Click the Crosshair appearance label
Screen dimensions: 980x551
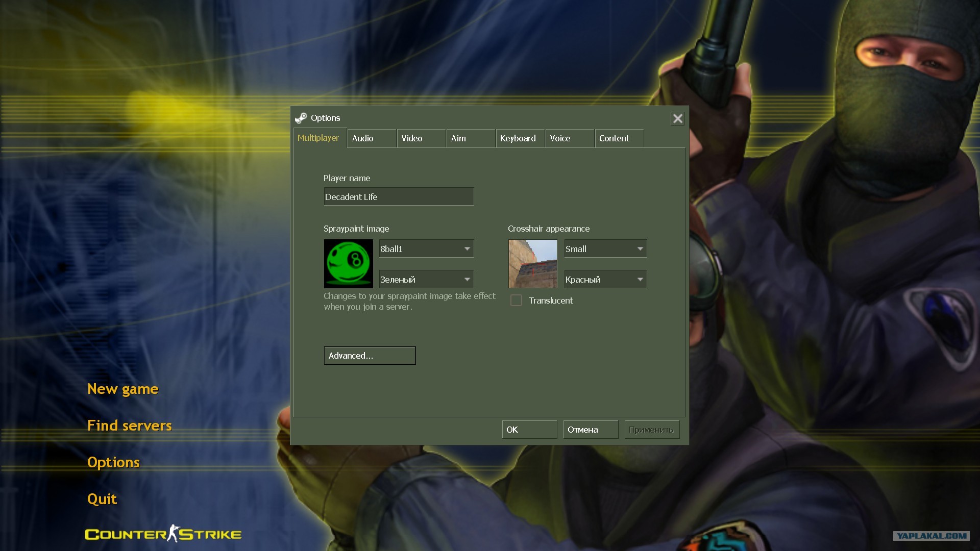[549, 229]
